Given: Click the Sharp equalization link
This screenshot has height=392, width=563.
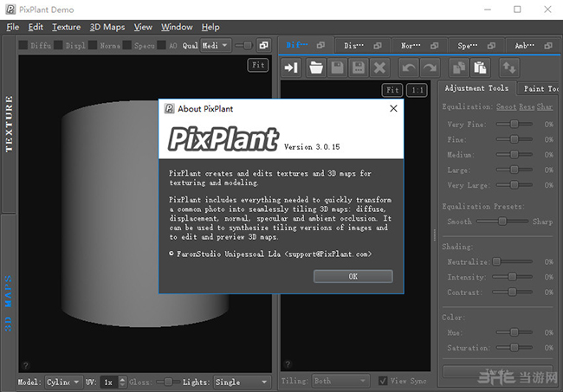Looking at the screenshot, I should pyautogui.click(x=545, y=106).
